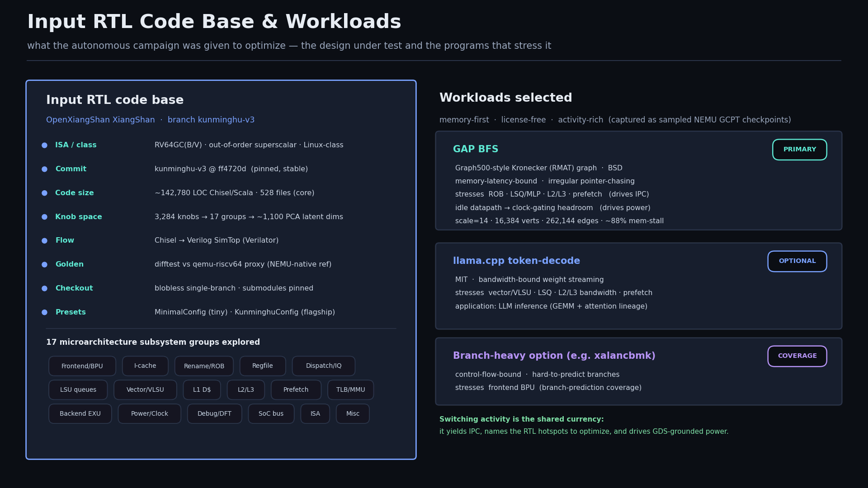Click the 'Workloads selected' heading
Screen dimensions: 868x488
point(505,99)
